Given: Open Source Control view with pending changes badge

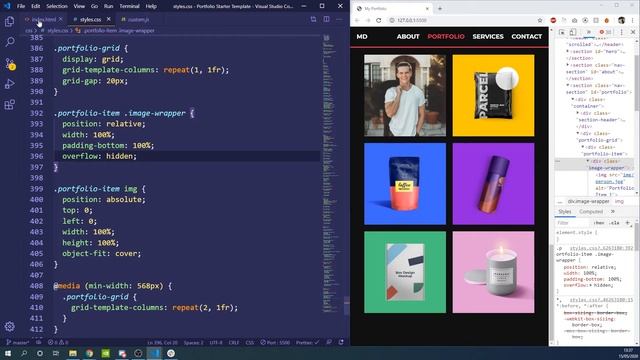Looking at the screenshot, I should tap(9, 63).
